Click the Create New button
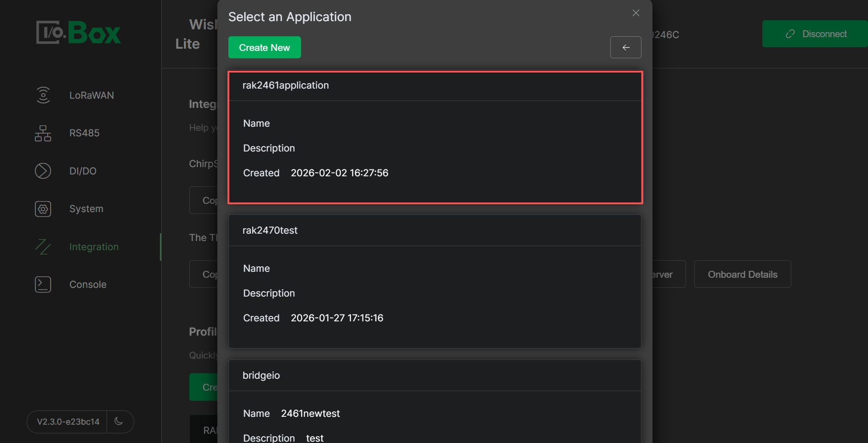 [264, 48]
